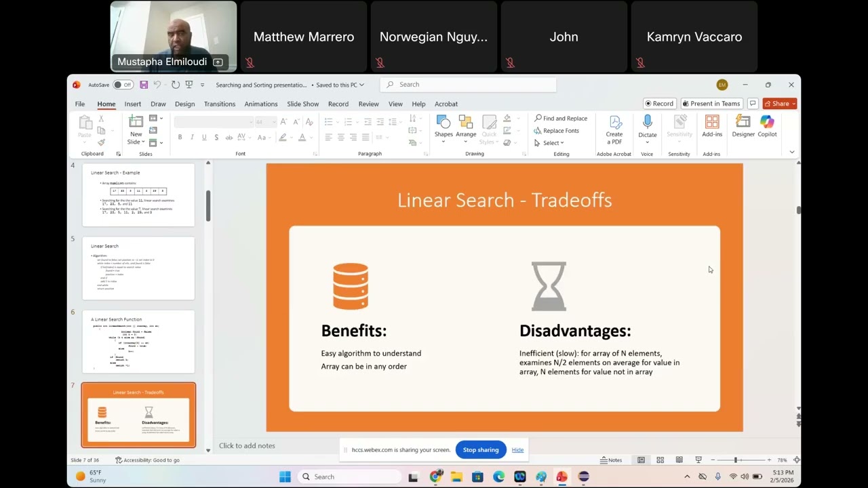Open the Animations ribbon tab
Screen dimensions: 868x488
tap(261, 104)
